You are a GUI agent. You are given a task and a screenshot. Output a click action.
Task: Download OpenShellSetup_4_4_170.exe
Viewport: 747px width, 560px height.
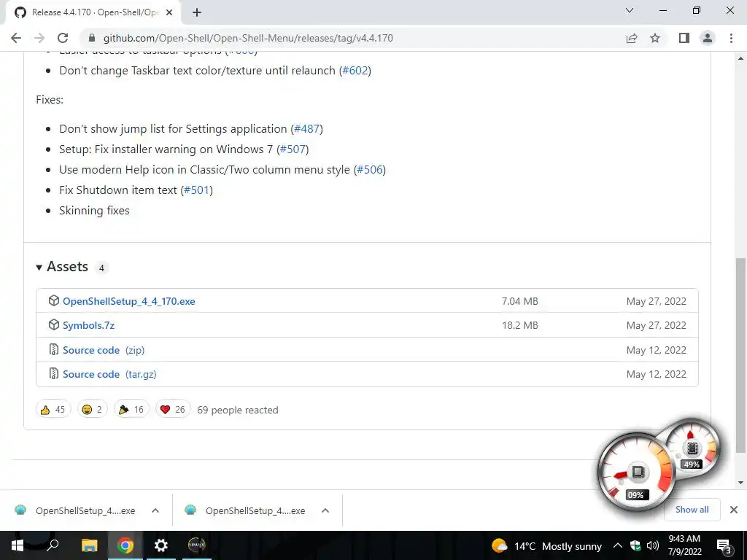128,301
